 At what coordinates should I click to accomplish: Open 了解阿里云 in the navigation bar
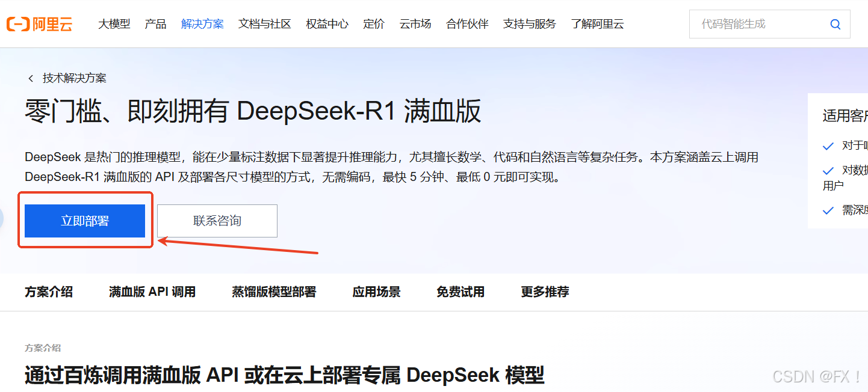pos(598,24)
